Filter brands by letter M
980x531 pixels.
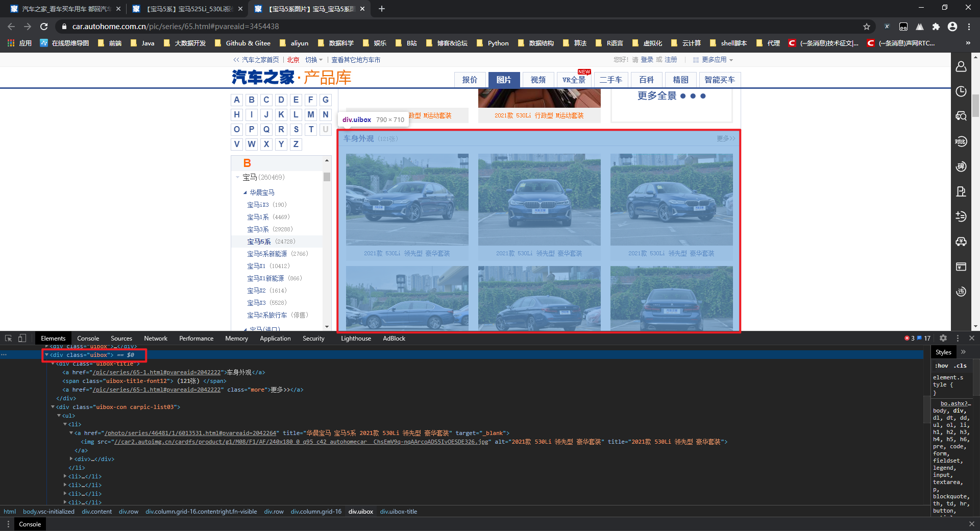coord(311,114)
